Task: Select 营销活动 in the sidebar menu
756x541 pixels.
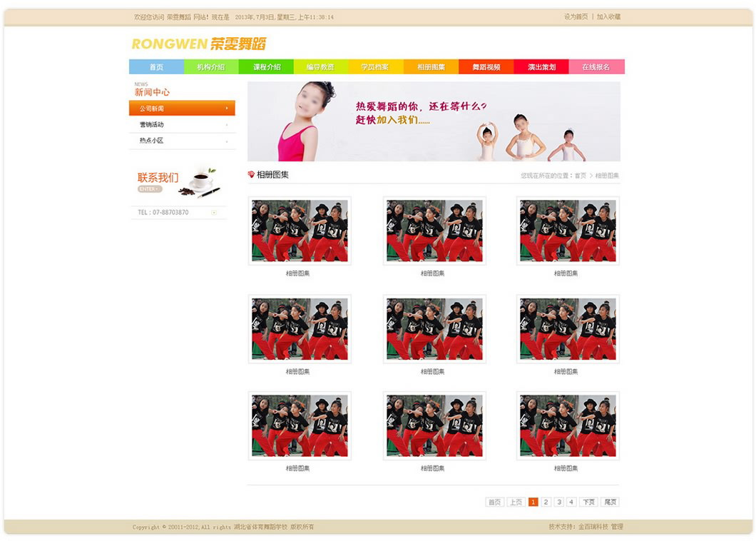Action: (x=182, y=124)
